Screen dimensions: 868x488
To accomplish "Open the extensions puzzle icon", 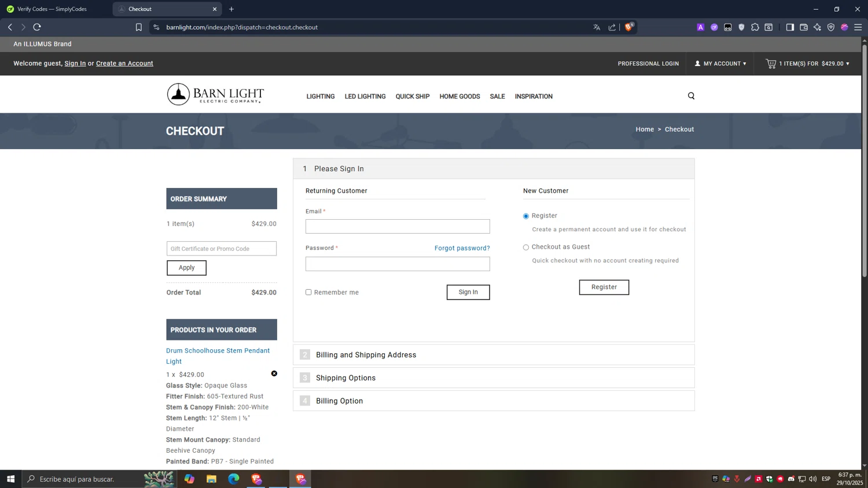I will [755, 27].
